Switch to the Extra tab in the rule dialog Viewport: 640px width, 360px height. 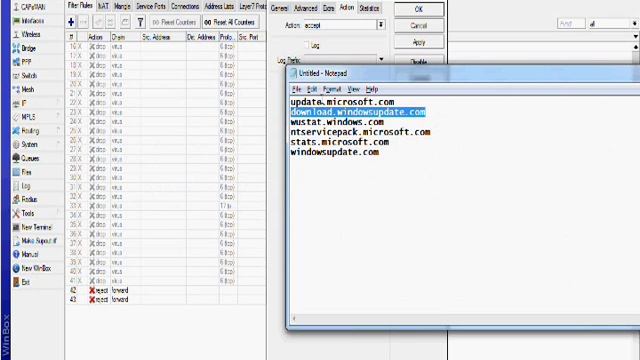tap(329, 8)
